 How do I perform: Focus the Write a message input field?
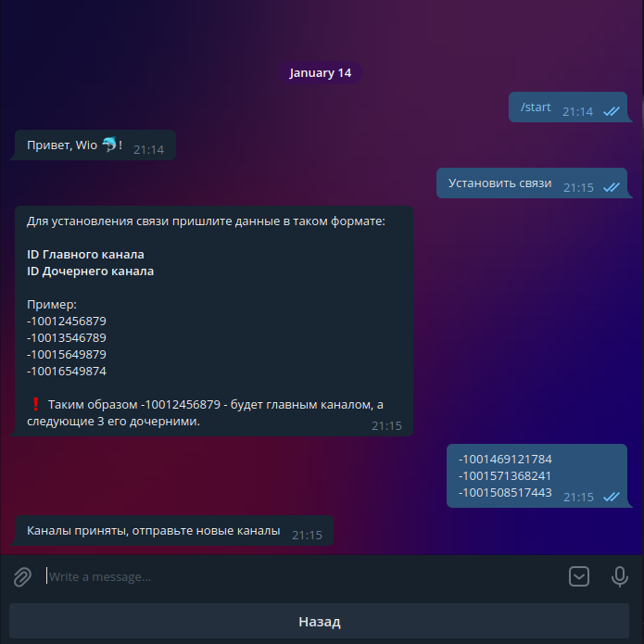click(304, 576)
